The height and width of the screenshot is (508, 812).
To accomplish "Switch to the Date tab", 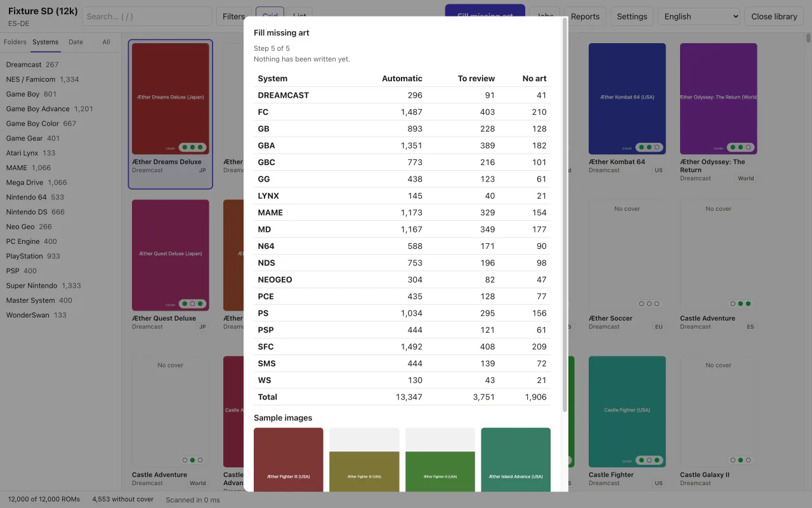I will coord(75,42).
